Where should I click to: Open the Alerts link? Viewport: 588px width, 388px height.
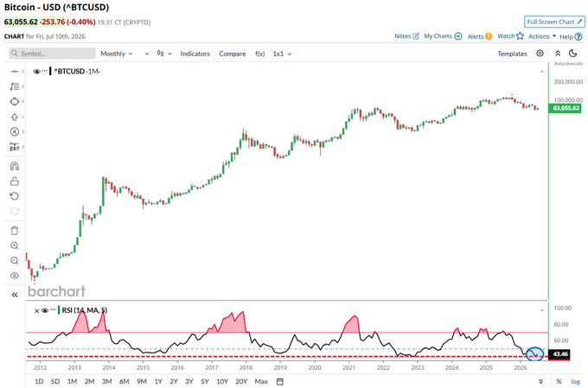coord(480,36)
